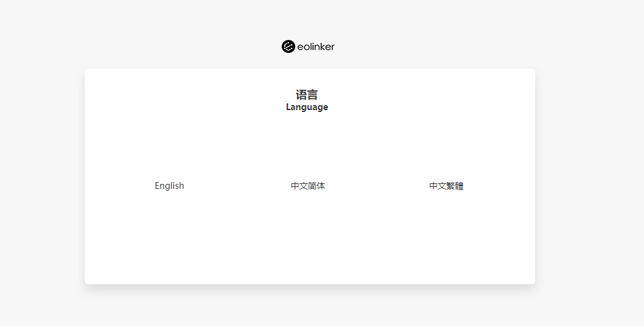Screen dimensions: 644x326
Task: Click the eolinker logo icon
Action: (x=288, y=46)
